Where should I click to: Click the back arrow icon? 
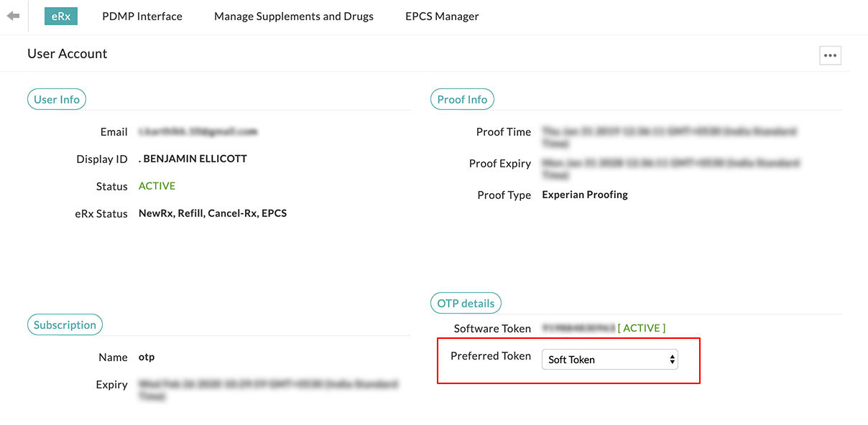pos(13,16)
